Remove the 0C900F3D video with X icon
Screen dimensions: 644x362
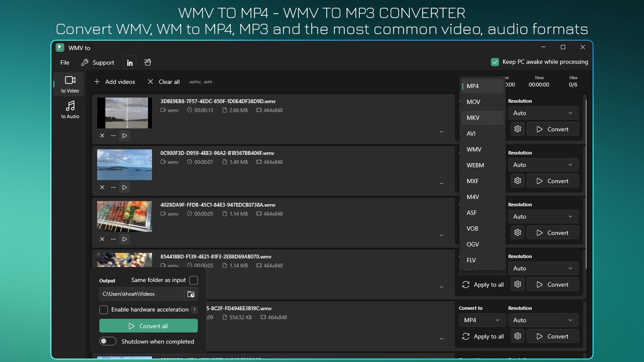(x=102, y=187)
